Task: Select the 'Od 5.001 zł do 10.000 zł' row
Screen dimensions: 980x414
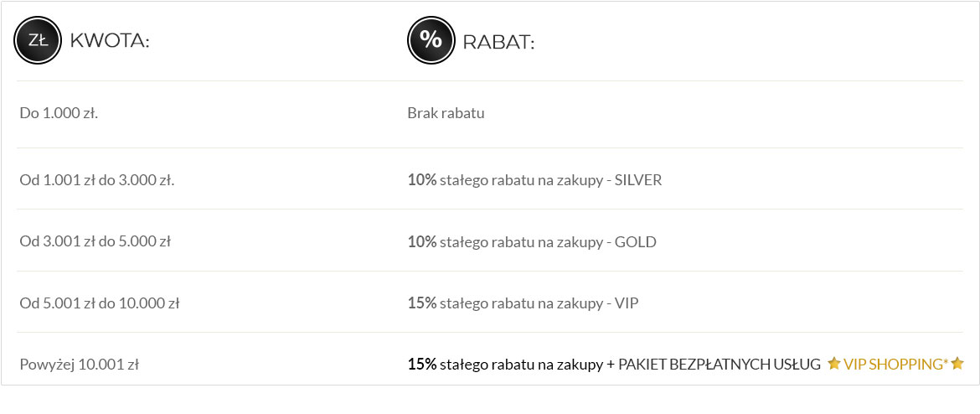Action: 100,303
